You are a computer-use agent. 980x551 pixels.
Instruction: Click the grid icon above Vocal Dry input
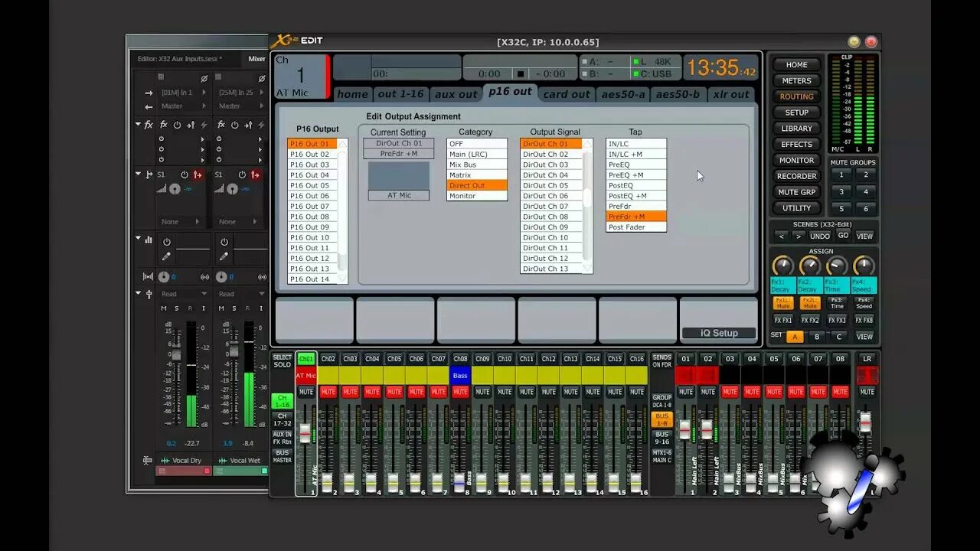click(161, 77)
